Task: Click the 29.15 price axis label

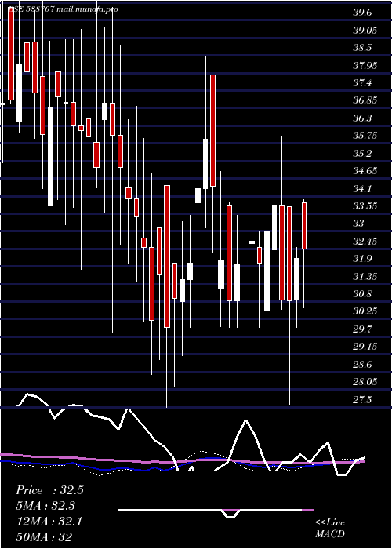Action: coord(365,347)
